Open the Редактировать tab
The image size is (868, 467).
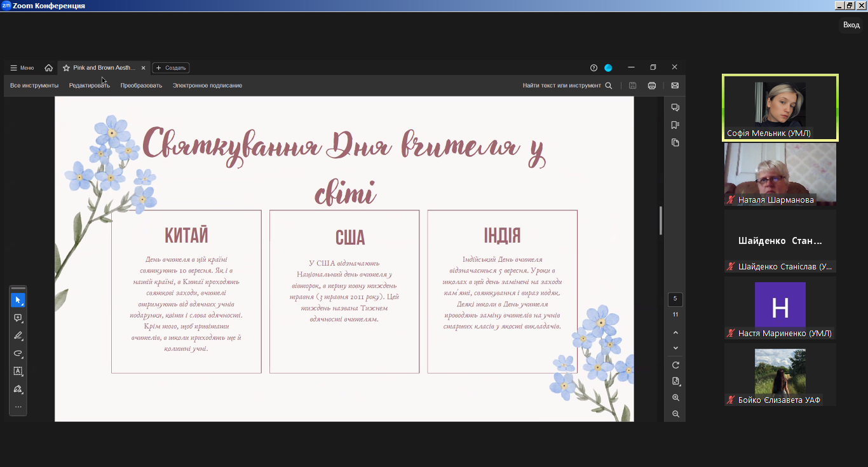(x=90, y=85)
